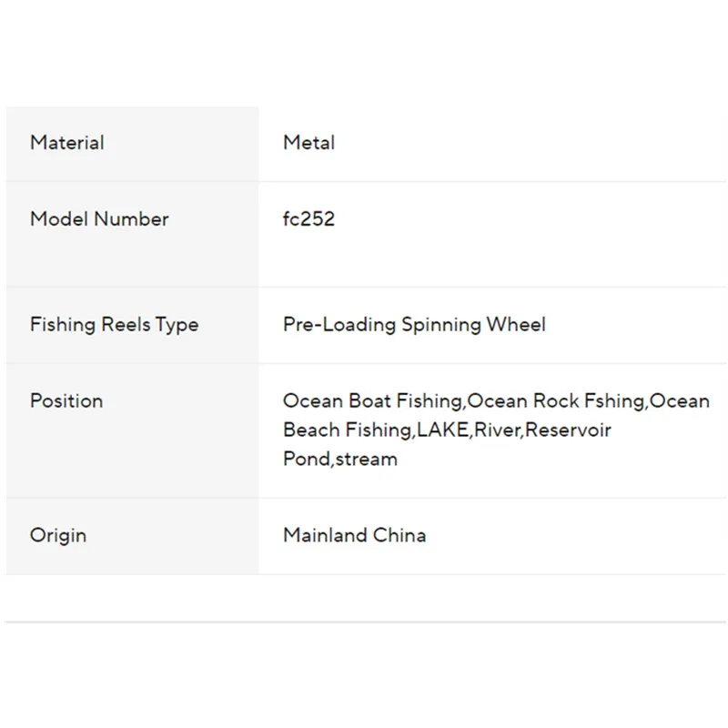Click the Model Number label
This screenshot has height=728, width=728.
(99, 219)
